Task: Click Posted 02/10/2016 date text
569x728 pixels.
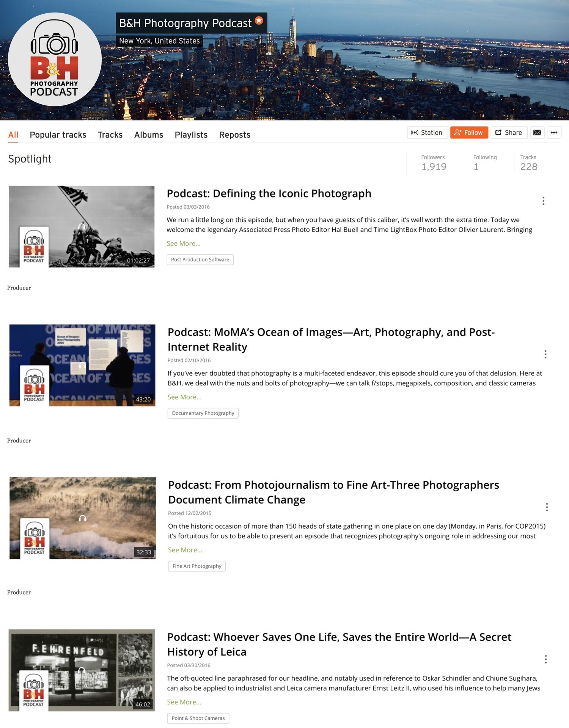Action: pyautogui.click(x=189, y=361)
